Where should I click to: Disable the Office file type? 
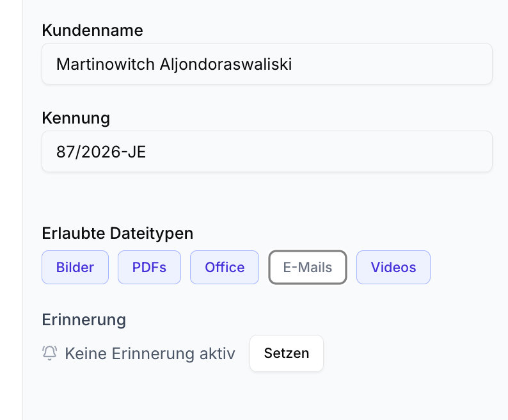point(225,267)
